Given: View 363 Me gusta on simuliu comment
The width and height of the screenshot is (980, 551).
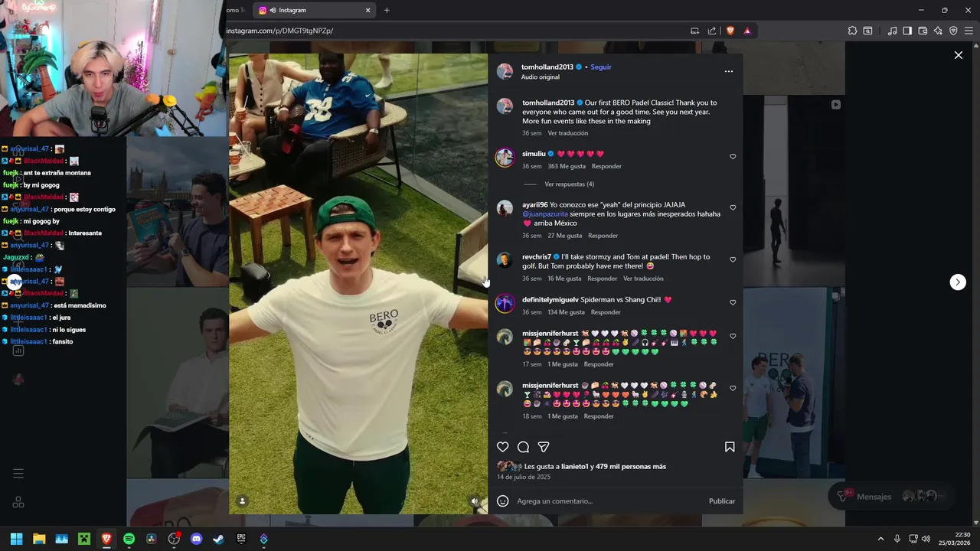Looking at the screenshot, I should 567,166.
